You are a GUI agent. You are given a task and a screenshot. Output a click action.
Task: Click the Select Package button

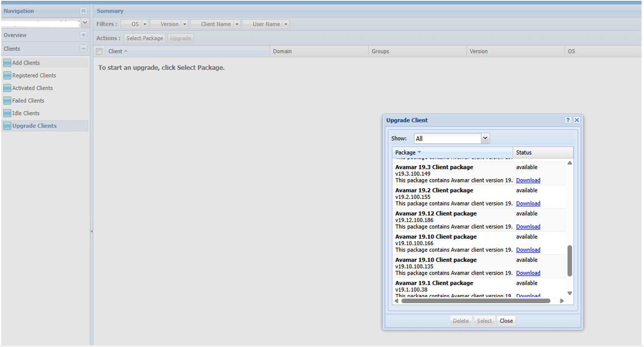(x=145, y=38)
